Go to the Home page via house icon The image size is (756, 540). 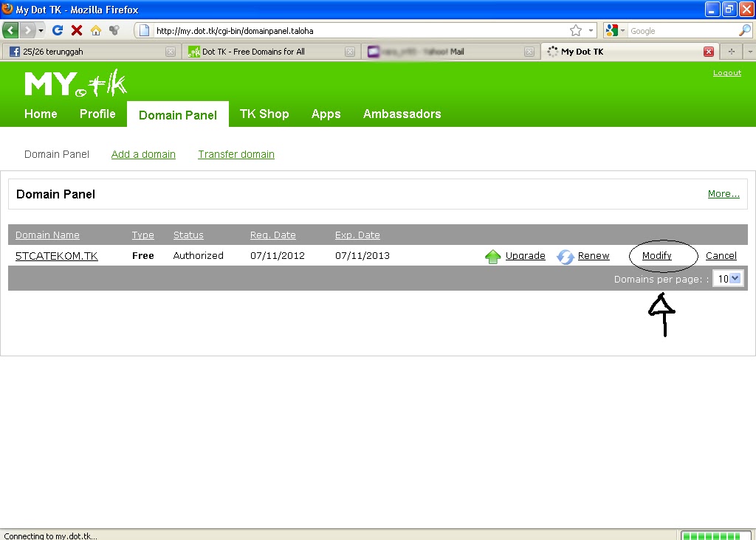pos(96,30)
